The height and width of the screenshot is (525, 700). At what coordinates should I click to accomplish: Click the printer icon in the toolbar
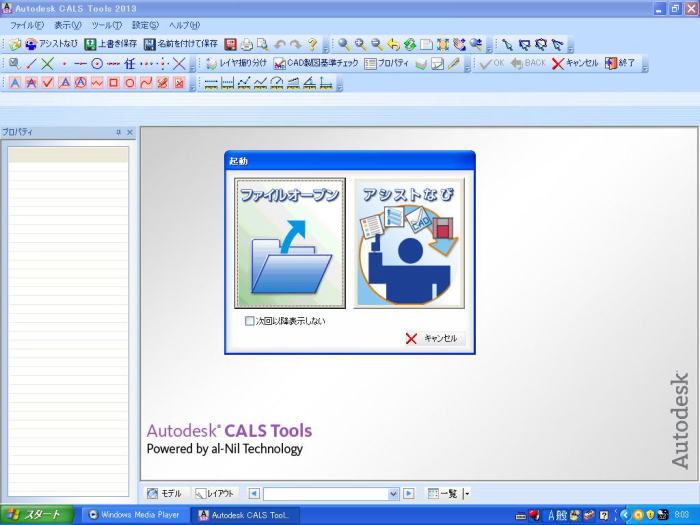pos(247,44)
